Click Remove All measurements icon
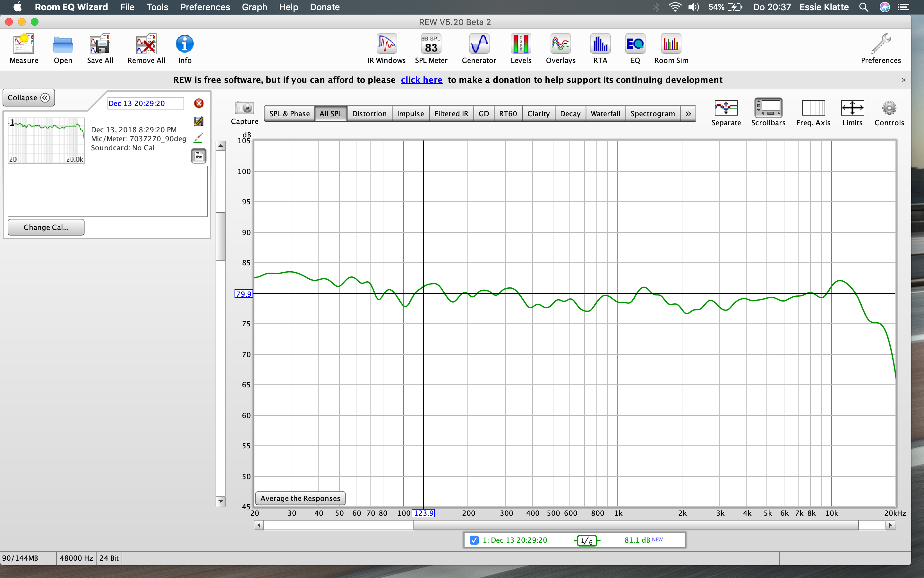Viewport: 924px width, 578px height. (x=146, y=49)
